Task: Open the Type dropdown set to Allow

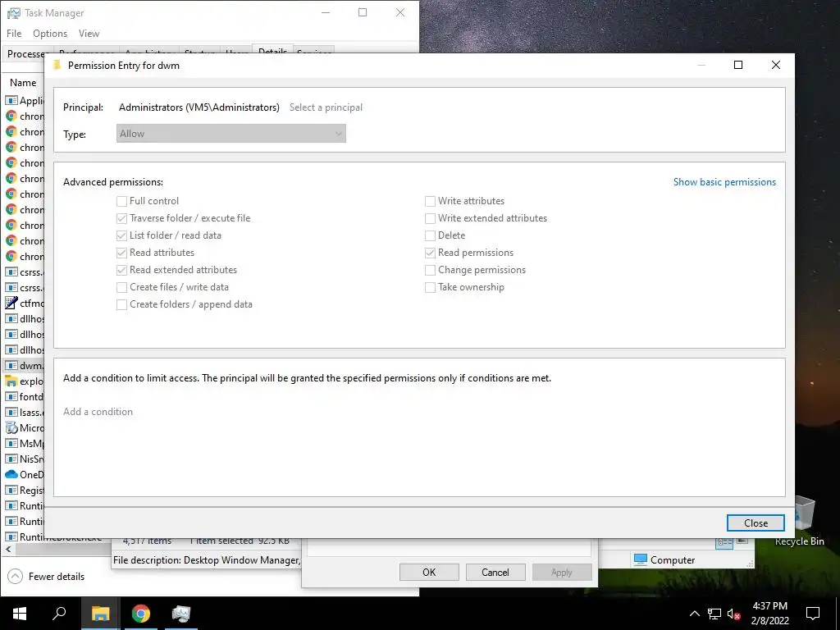Action: point(231,134)
